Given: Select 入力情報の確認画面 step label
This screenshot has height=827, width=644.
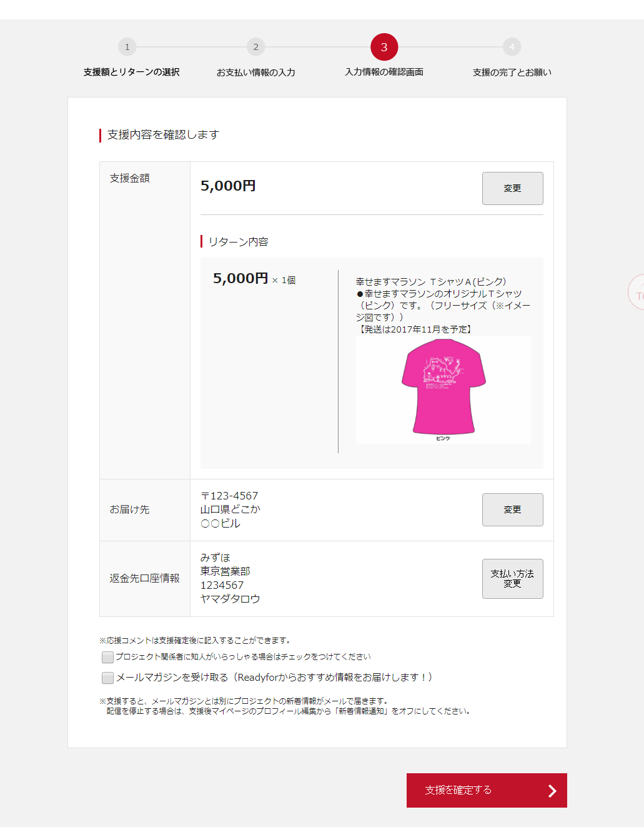Looking at the screenshot, I should (384, 73).
